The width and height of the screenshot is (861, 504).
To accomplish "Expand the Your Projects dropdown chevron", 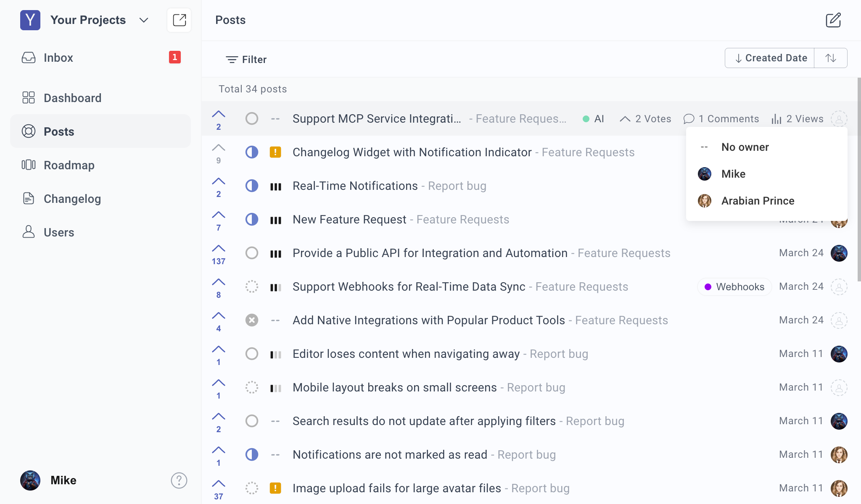I will click(x=144, y=20).
